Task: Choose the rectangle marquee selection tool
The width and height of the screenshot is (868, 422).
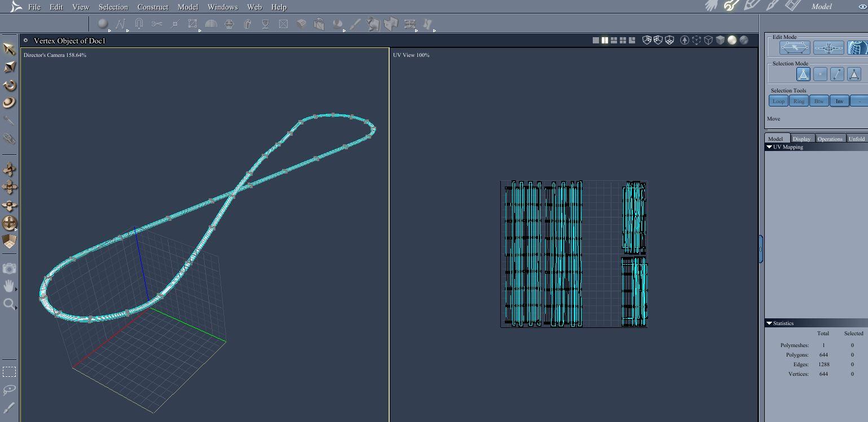Action: 9,372
